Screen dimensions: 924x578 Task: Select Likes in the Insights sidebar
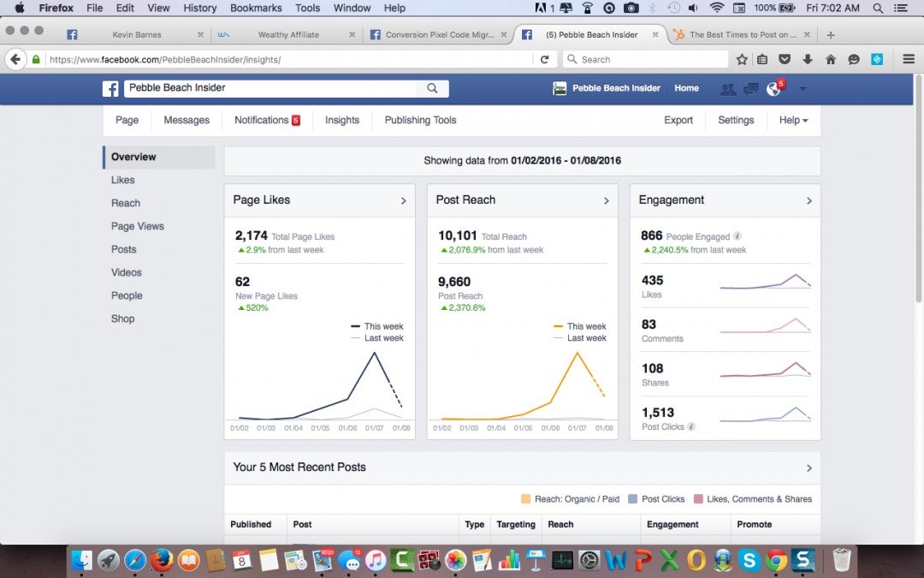point(123,180)
